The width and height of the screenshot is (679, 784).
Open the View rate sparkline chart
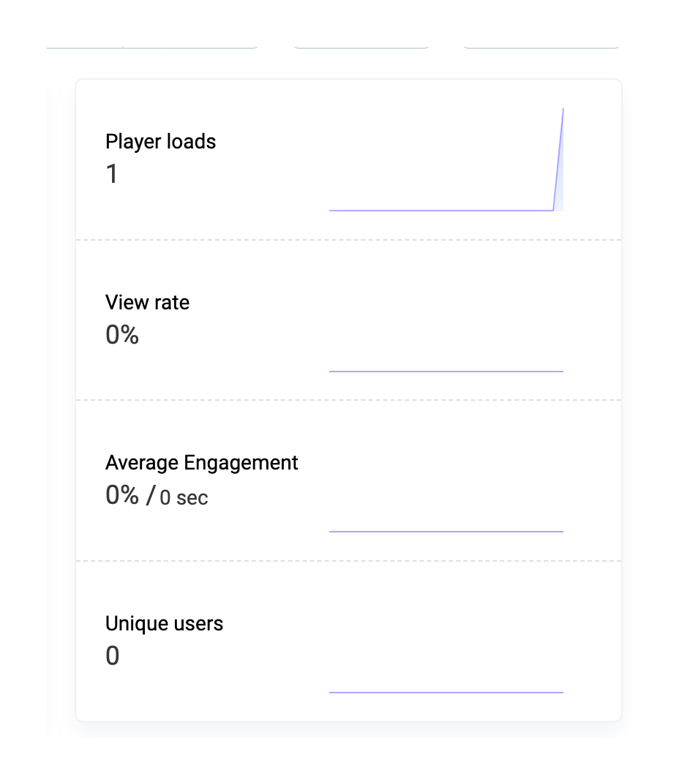(446, 371)
